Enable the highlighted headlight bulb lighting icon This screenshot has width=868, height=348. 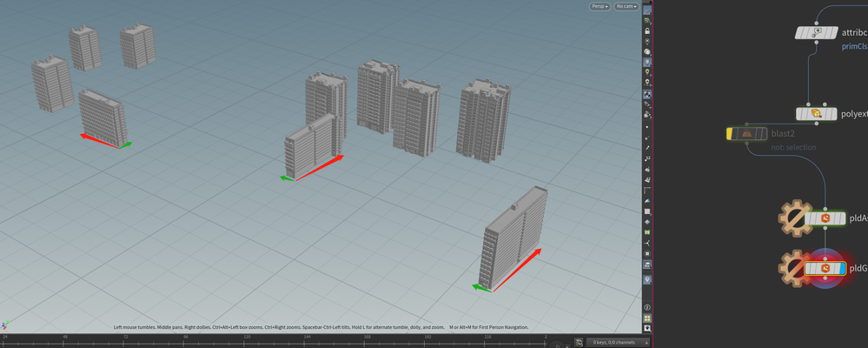coord(647,62)
